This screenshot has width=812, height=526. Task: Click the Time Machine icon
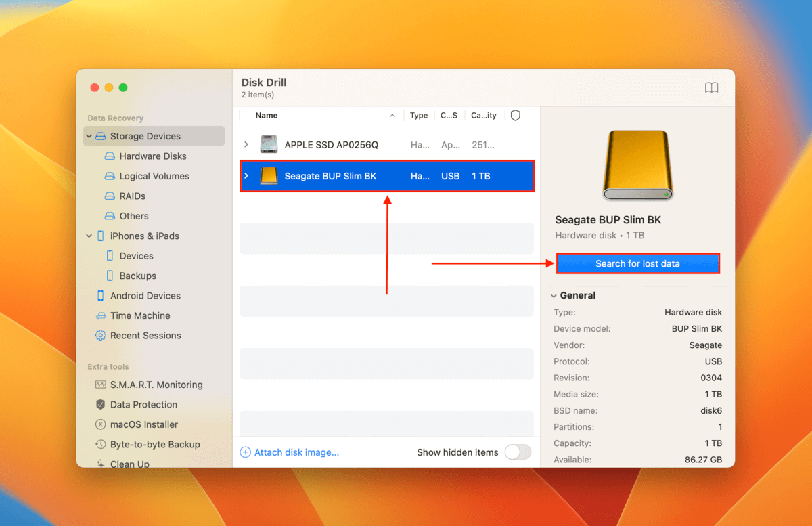(x=101, y=315)
